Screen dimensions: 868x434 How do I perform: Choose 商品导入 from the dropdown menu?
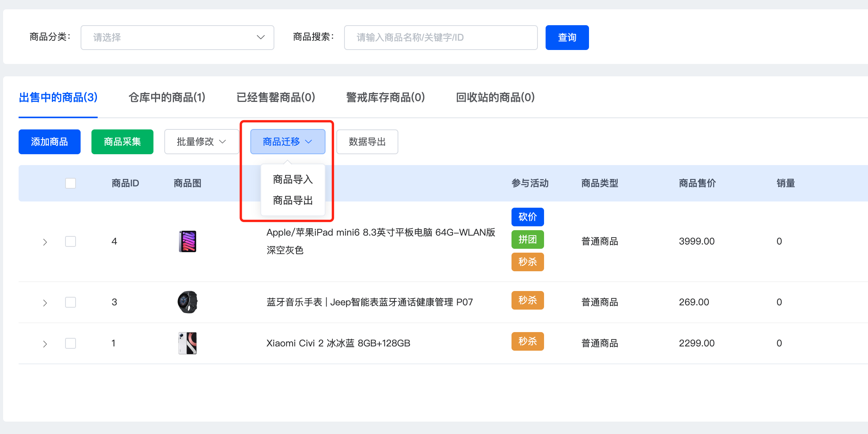pyautogui.click(x=293, y=179)
